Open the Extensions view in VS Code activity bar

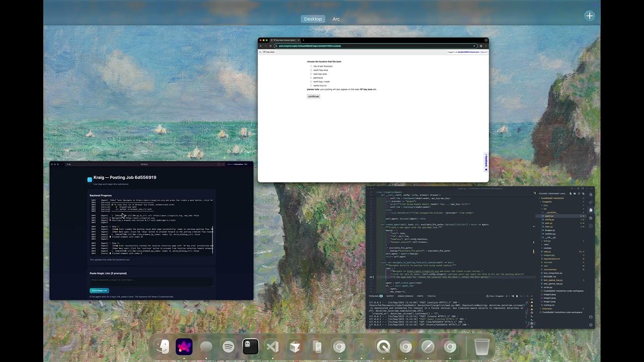coord(591,218)
